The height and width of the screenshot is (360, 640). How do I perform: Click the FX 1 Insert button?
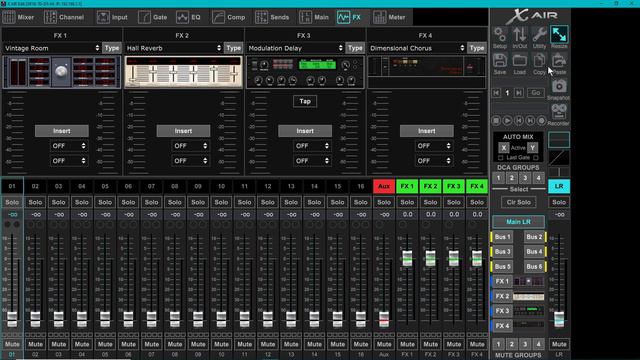pos(62,131)
